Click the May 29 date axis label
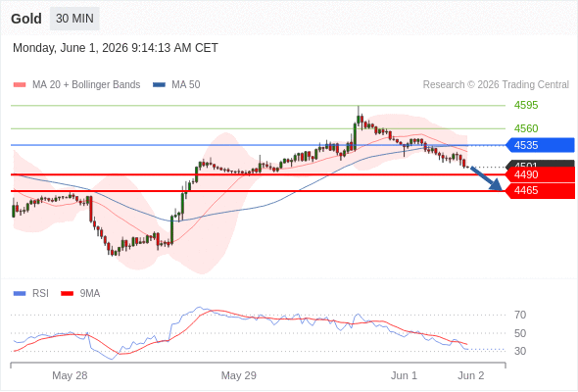 click(238, 375)
